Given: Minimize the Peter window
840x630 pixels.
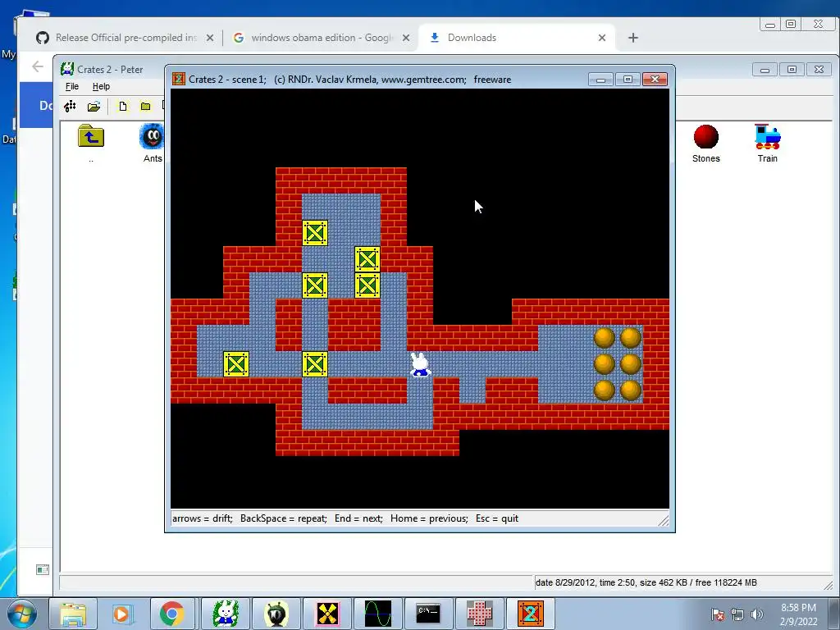Looking at the screenshot, I should pyautogui.click(x=765, y=69).
